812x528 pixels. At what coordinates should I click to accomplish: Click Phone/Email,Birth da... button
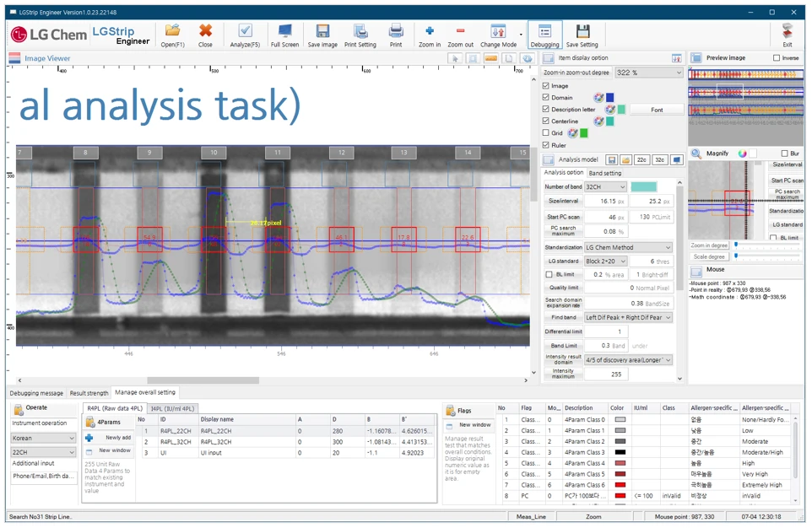(x=44, y=477)
